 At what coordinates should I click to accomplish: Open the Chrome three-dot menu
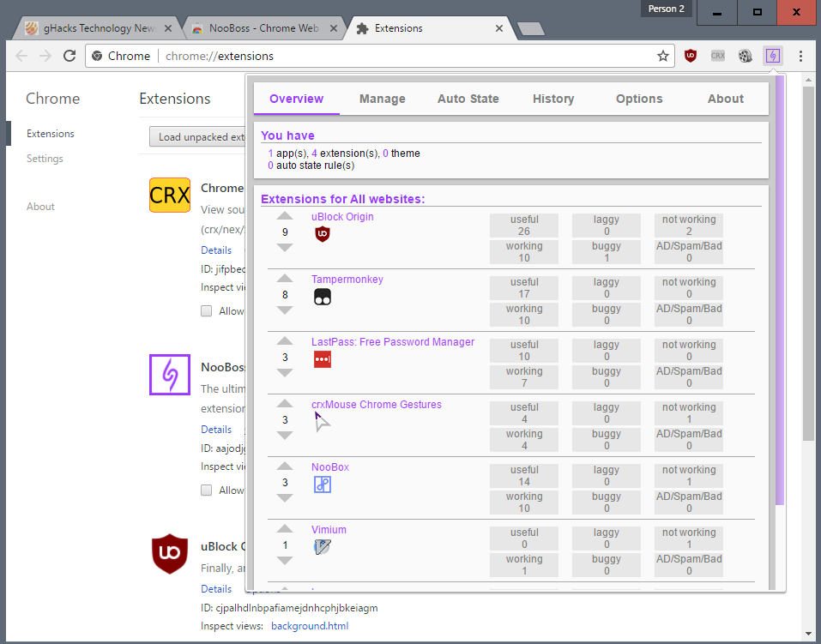click(800, 56)
